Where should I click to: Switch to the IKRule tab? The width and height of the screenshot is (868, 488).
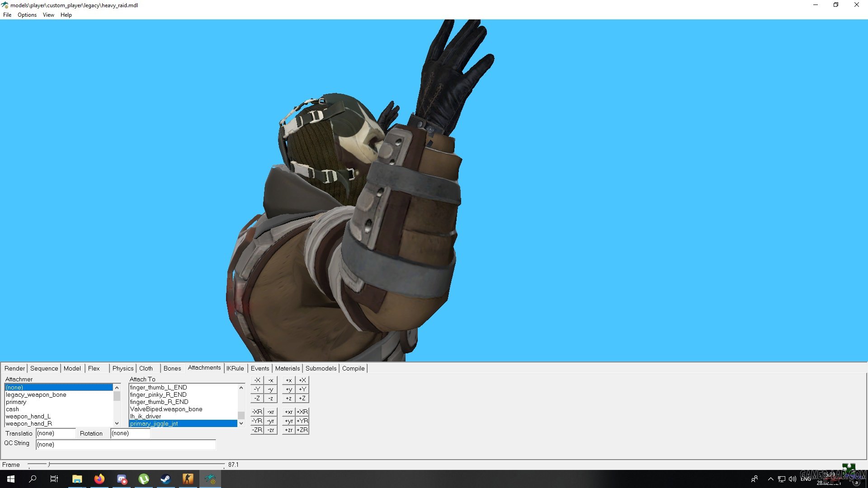pyautogui.click(x=235, y=369)
